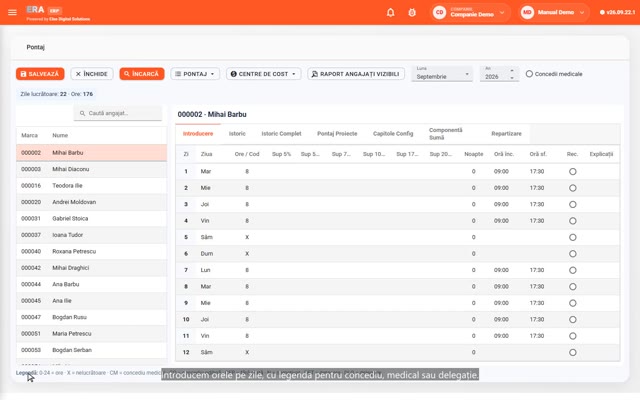Increase the year with the up arrow
The width and height of the screenshot is (640, 400).
[x=512, y=71]
